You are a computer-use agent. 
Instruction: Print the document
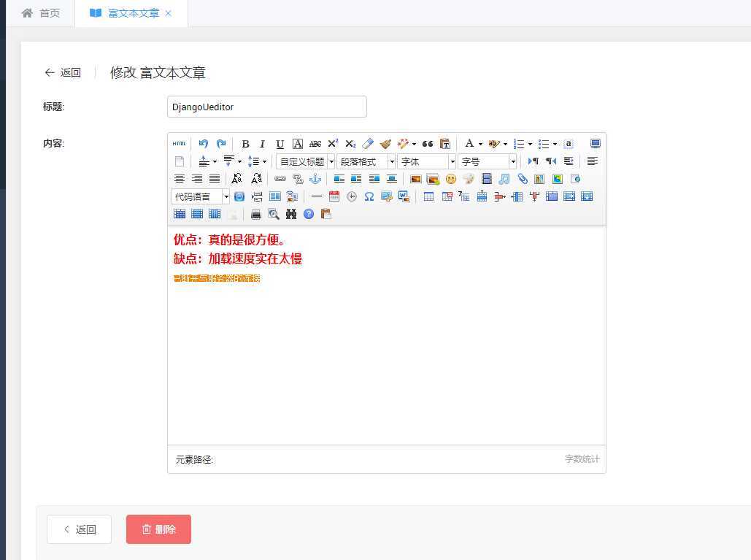pyautogui.click(x=255, y=214)
